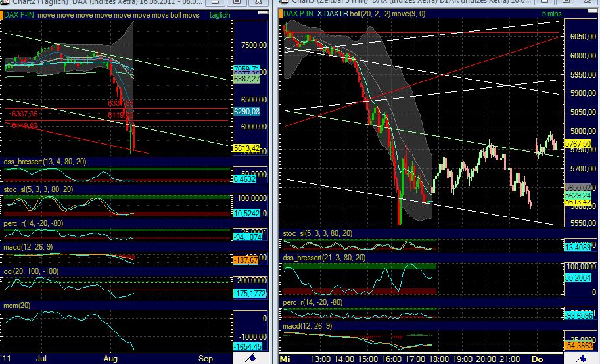The width and height of the screenshot is (600, 364).
Task: Click the 6887,27 price tag
Action: [x=246, y=80]
